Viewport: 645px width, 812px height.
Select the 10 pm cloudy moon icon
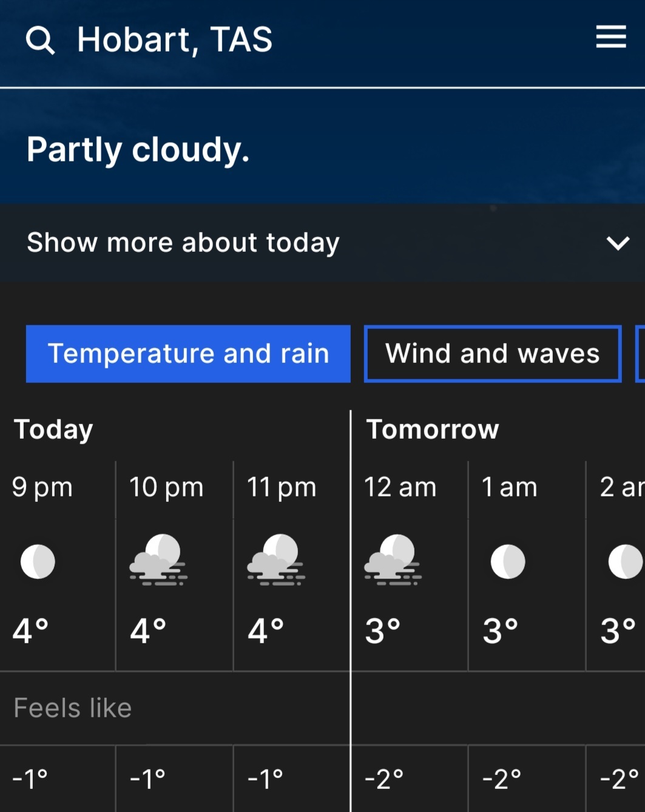click(x=158, y=560)
